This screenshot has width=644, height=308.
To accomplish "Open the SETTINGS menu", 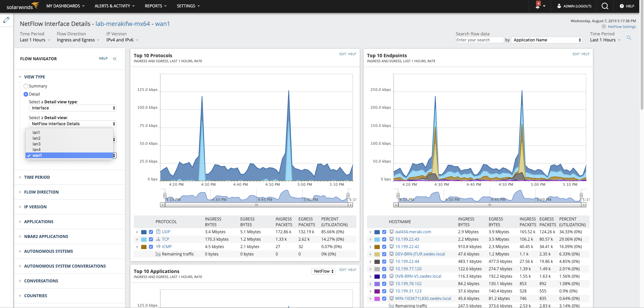I will click(188, 6).
